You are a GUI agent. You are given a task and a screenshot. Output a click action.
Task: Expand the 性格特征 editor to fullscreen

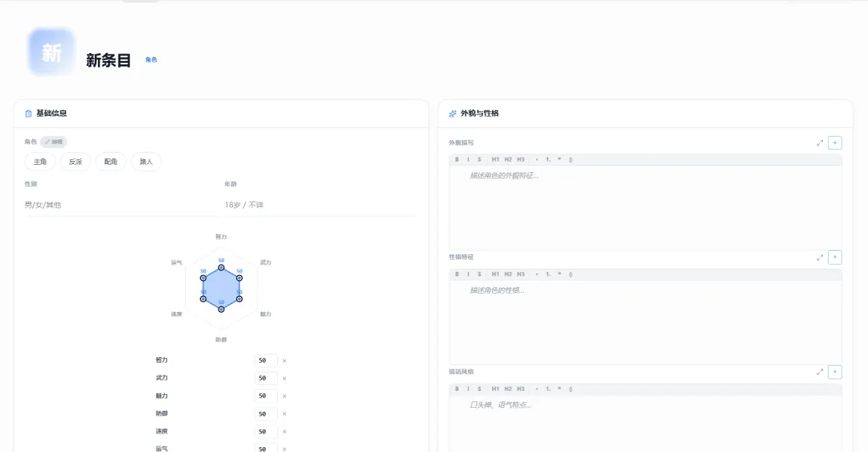click(820, 257)
